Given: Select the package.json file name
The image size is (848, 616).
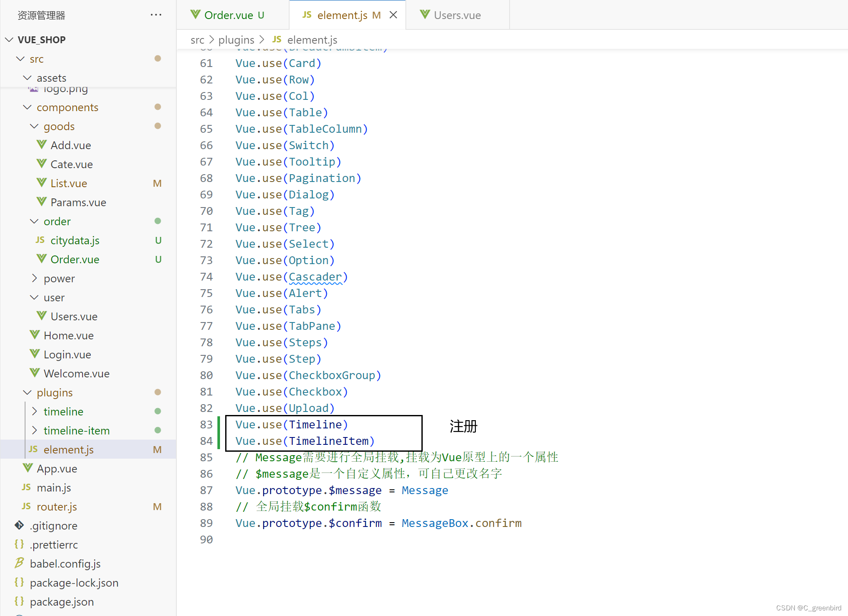Looking at the screenshot, I should 62,602.
